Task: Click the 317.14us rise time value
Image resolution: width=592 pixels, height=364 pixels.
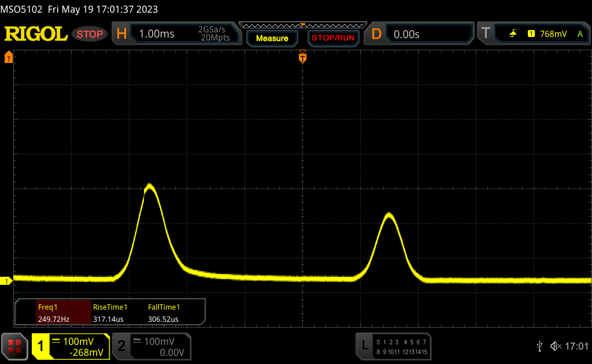Action: tap(108, 319)
